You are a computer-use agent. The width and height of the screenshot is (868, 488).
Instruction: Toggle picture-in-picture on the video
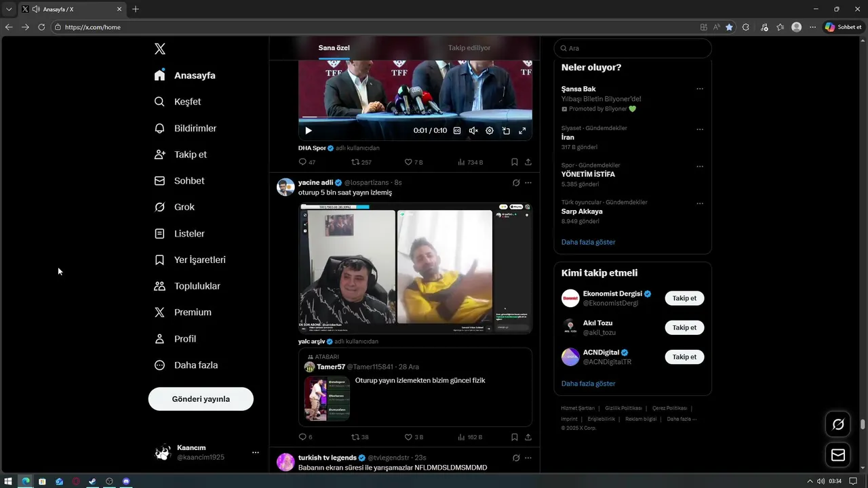[506, 131]
